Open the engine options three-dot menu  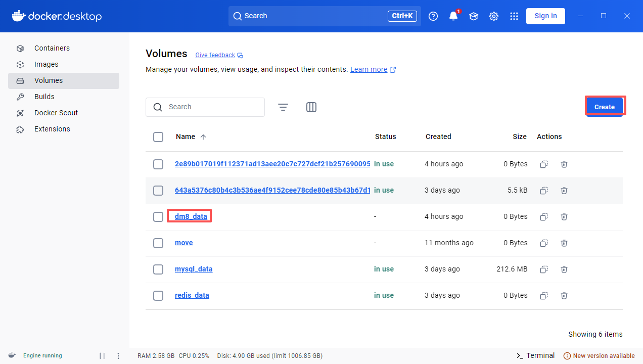[x=118, y=356]
